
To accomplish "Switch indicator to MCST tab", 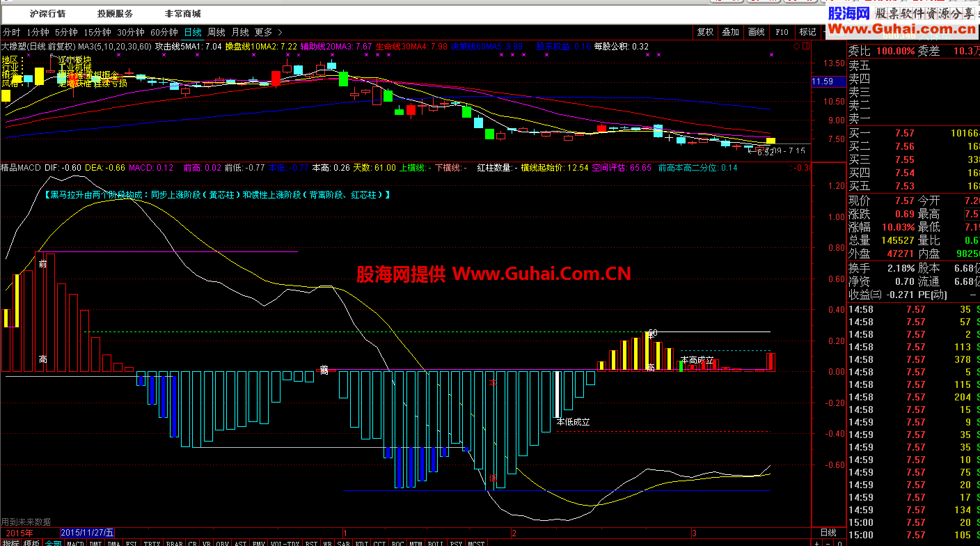I will tap(477, 542).
